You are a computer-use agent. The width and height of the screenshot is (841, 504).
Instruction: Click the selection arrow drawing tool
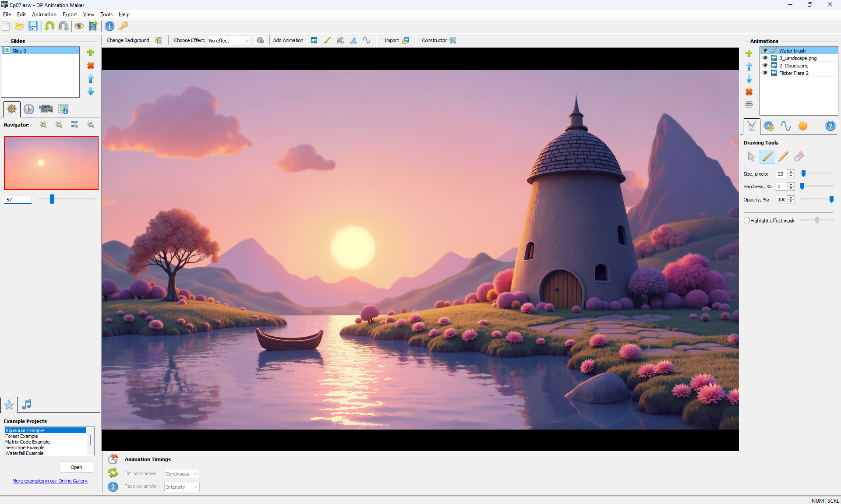pyautogui.click(x=751, y=156)
